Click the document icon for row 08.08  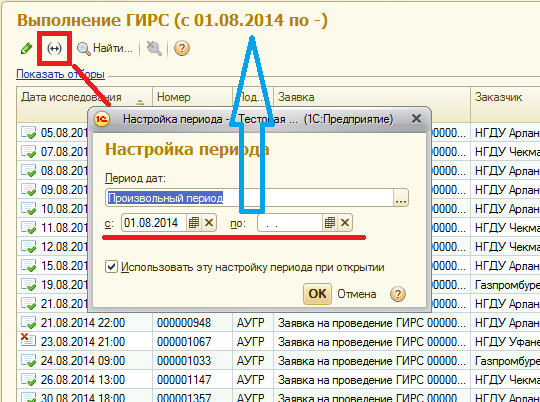coord(28,170)
